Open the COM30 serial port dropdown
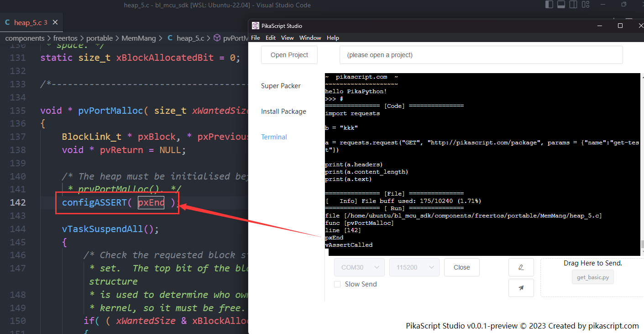 [x=359, y=267]
